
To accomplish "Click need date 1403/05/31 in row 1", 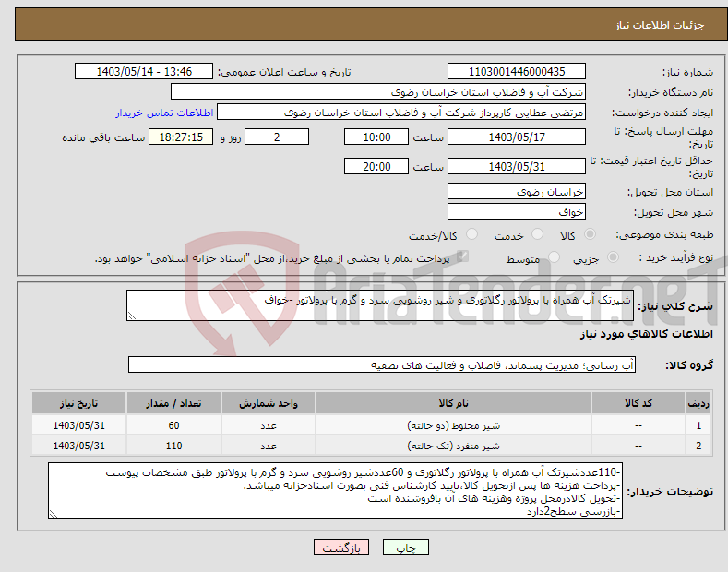I will tap(79, 425).
